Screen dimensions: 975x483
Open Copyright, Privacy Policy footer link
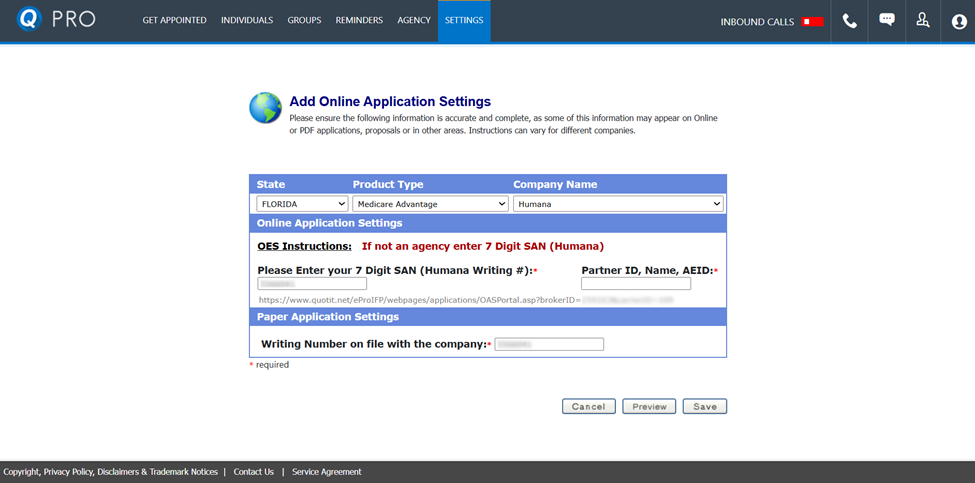[111, 472]
